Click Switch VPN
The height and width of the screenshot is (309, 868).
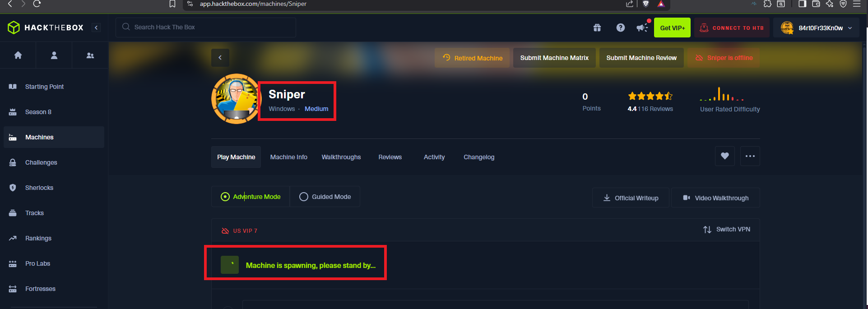click(727, 229)
